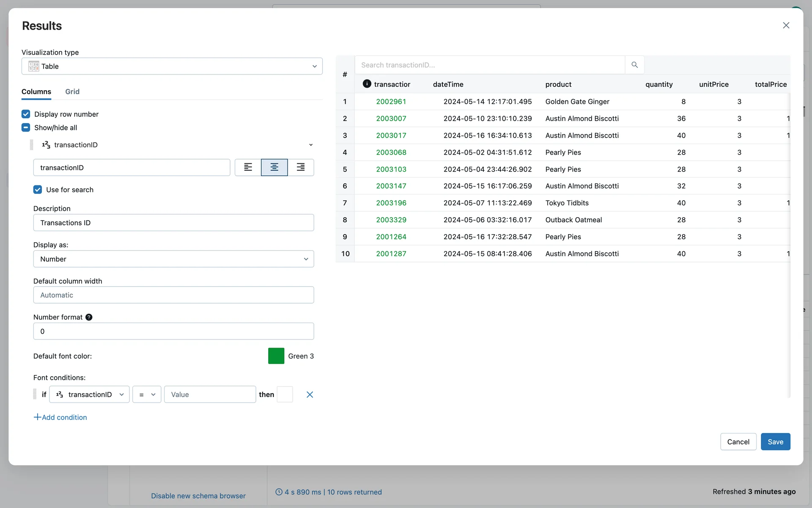Image resolution: width=812 pixels, height=508 pixels.
Task: Click the info icon beside transactionID header
Action: point(367,84)
